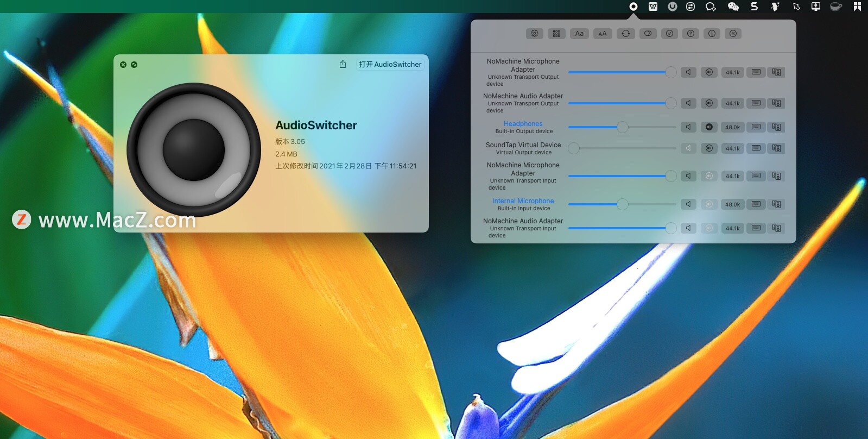Mute NoMachine Audio Adapter output device

(x=688, y=103)
